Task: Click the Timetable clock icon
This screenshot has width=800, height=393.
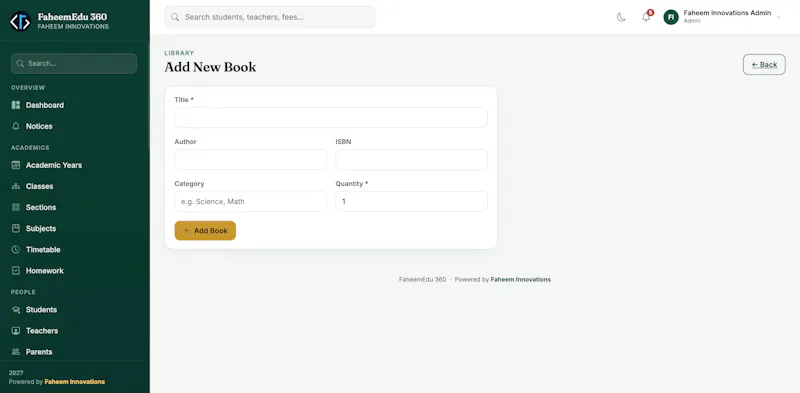Action: (16, 250)
